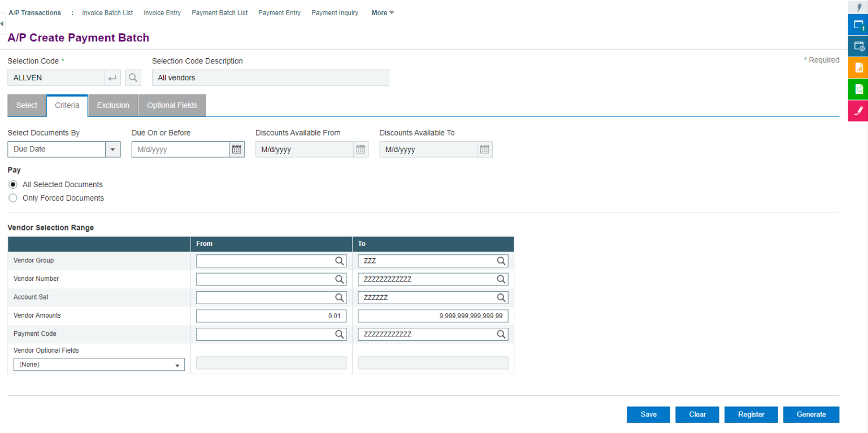Image resolution: width=868 pixels, height=433 pixels.
Task: Open the Select Documents By dropdown
Action: click(x=112, y=149)
